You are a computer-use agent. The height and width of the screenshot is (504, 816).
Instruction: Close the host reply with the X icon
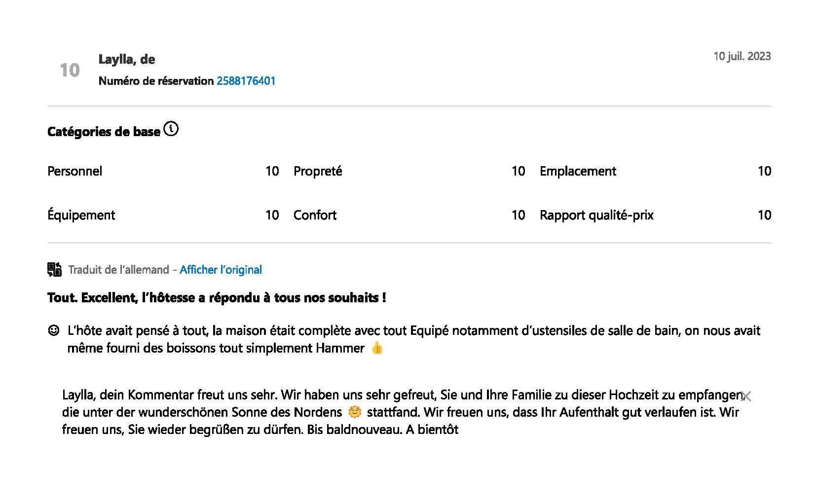[x=746, y=396]
